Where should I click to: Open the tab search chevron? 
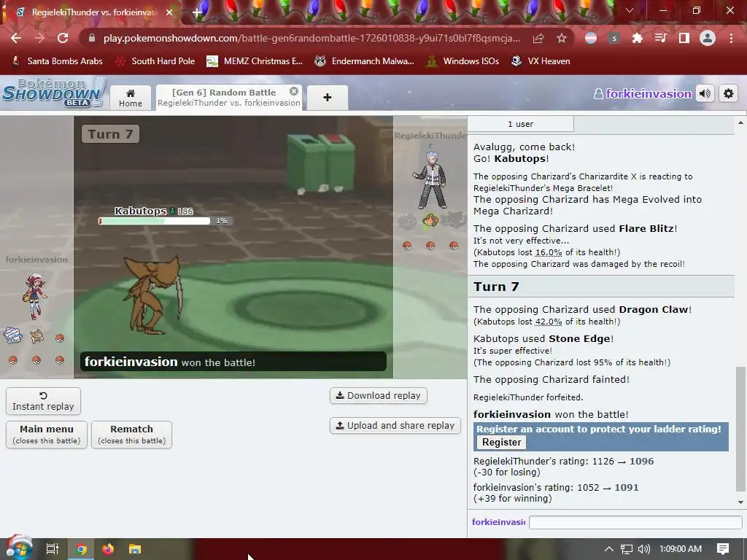tap(630, 10)
